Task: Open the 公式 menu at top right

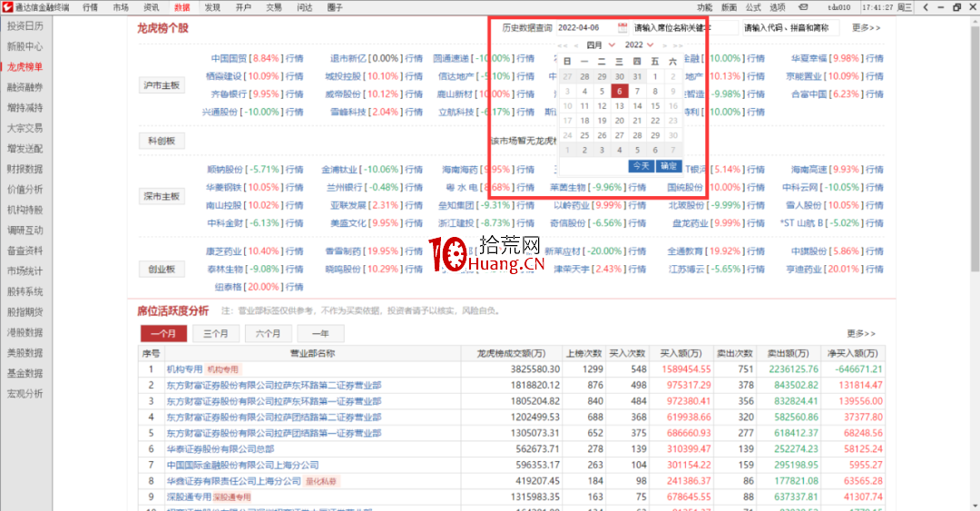Action: (753, 7)
